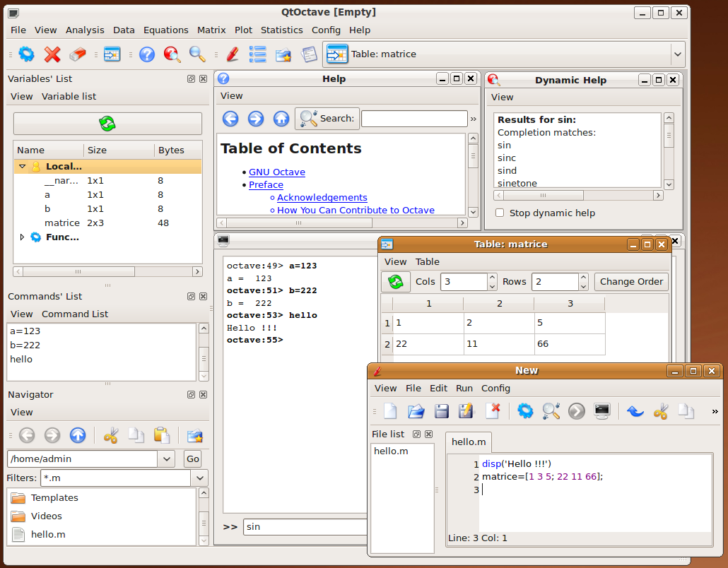728x568 pixels.
Task: Click the Help Search input field
Action: (x=414, y=119)
